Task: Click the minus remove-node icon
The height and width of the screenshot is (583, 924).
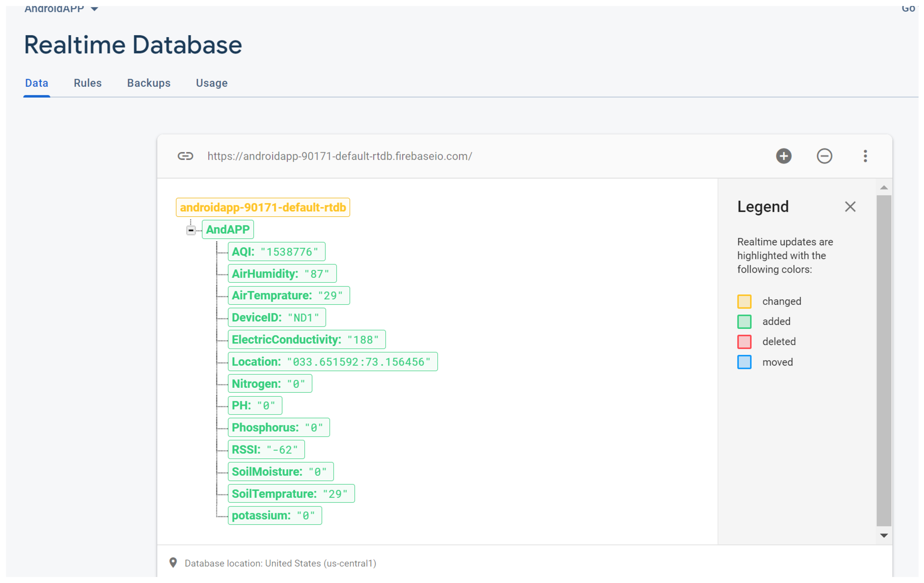Action: [824, 156]
